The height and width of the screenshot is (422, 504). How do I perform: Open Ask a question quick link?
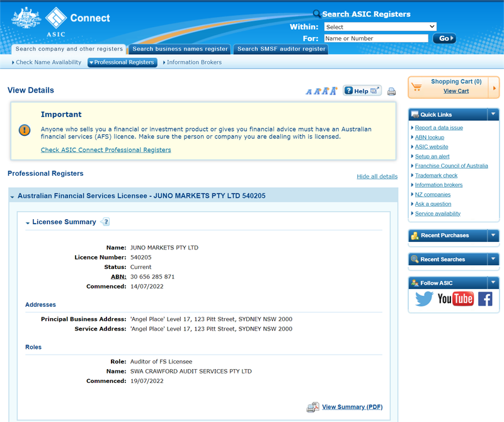433,204
